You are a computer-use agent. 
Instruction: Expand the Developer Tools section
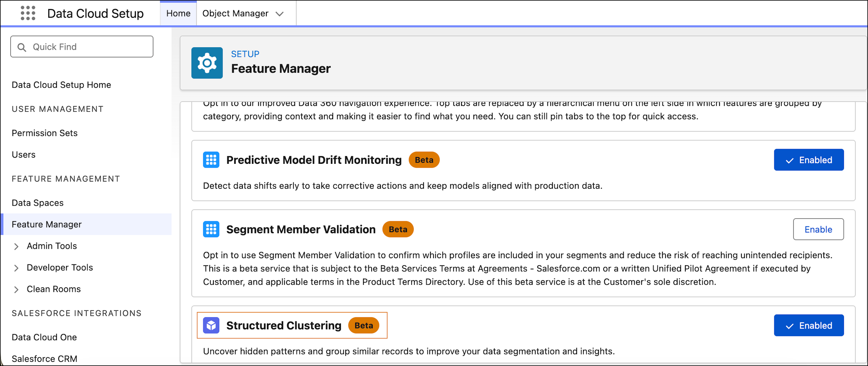click(16, 268)
